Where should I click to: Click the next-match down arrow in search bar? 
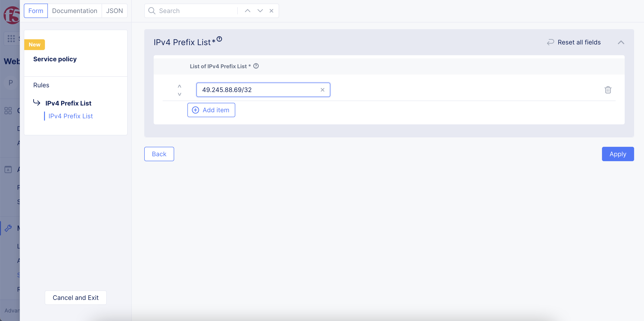click(x=260, y=11)
